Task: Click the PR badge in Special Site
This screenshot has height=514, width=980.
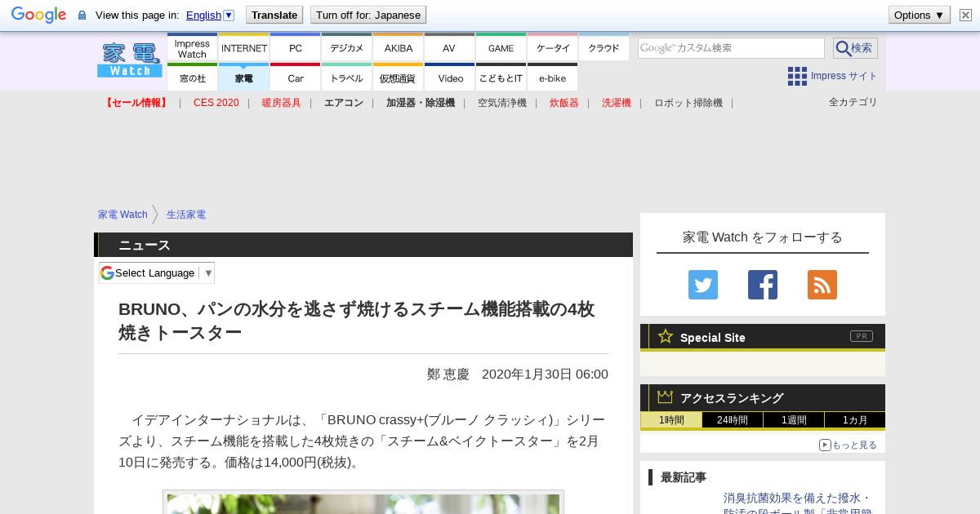Action: pyautogui.click(x=862, y=336)
